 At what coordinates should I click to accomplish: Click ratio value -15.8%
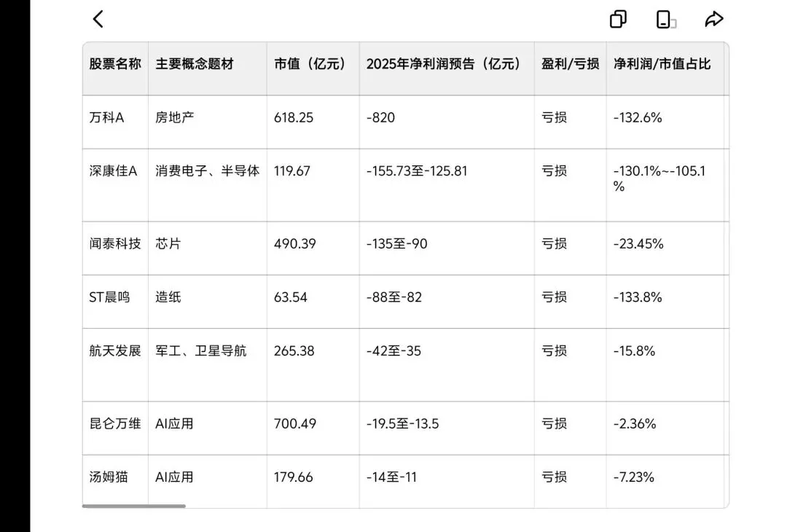pos(635,351)
